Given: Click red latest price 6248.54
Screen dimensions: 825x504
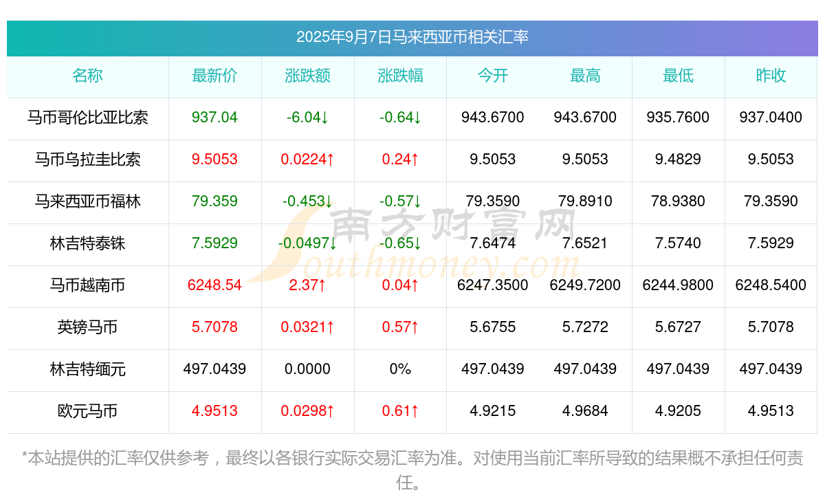Looking at the screenshot, I should coord(214,285).
